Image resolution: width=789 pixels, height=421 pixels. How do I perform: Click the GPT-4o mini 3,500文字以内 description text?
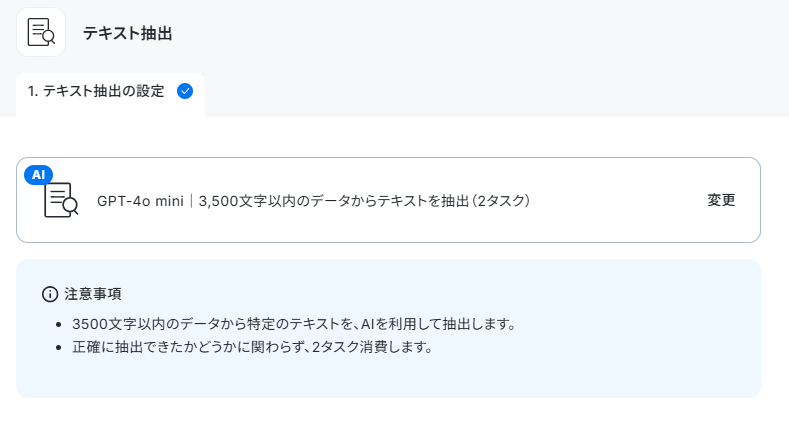(x=313, y=201)
